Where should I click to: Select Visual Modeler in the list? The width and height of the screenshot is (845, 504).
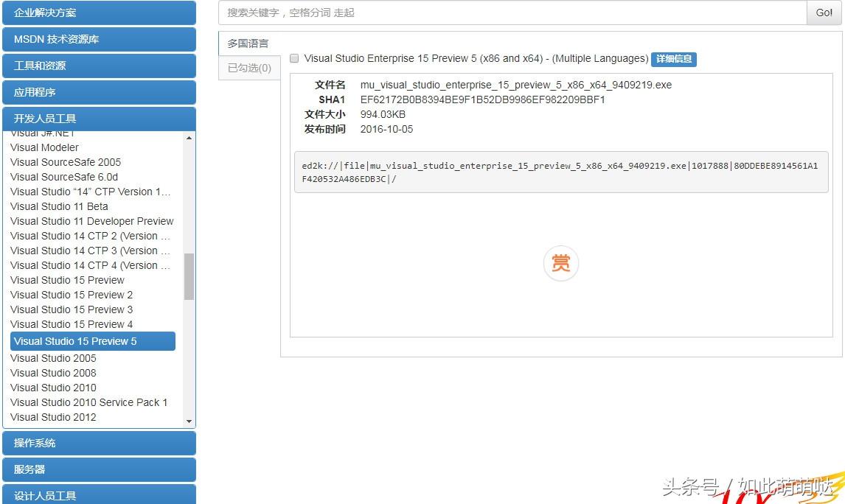[x=44, y=147]
